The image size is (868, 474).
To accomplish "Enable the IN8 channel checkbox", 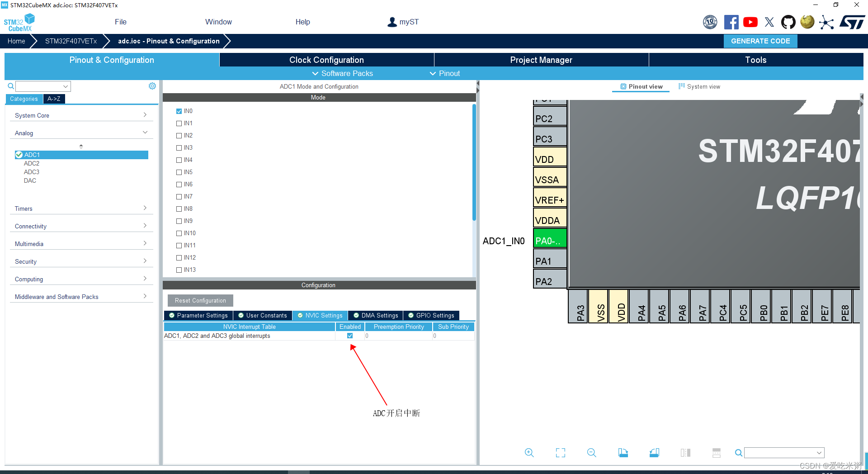I will click(179, 209).
